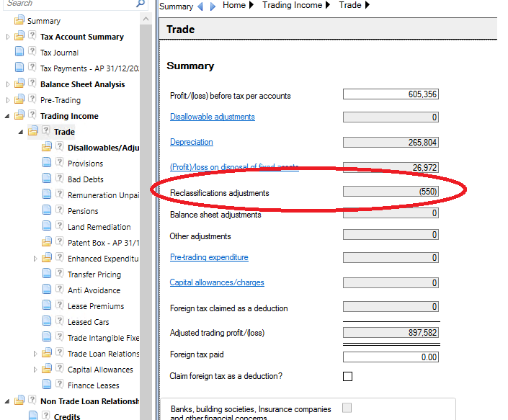Tick the Banks, building societies checkbox
508x420 pixels.
click(347, 408)
